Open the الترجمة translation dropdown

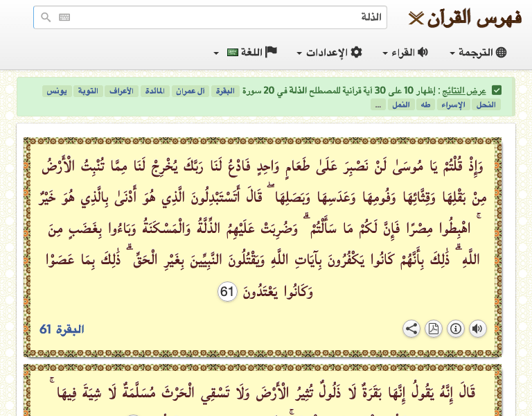478,53
